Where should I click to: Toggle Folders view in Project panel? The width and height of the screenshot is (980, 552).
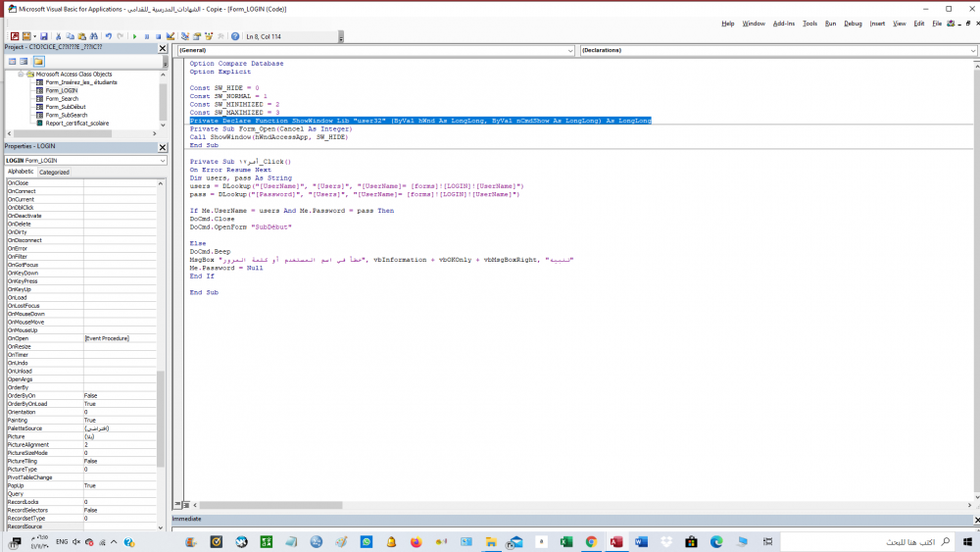(x=39, y=61)
